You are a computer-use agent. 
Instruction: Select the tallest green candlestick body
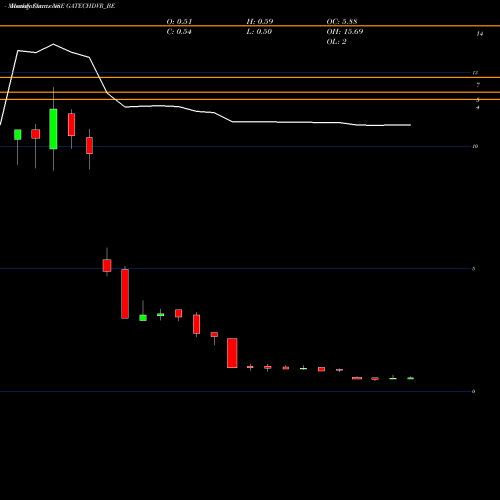tap(53, 129)
